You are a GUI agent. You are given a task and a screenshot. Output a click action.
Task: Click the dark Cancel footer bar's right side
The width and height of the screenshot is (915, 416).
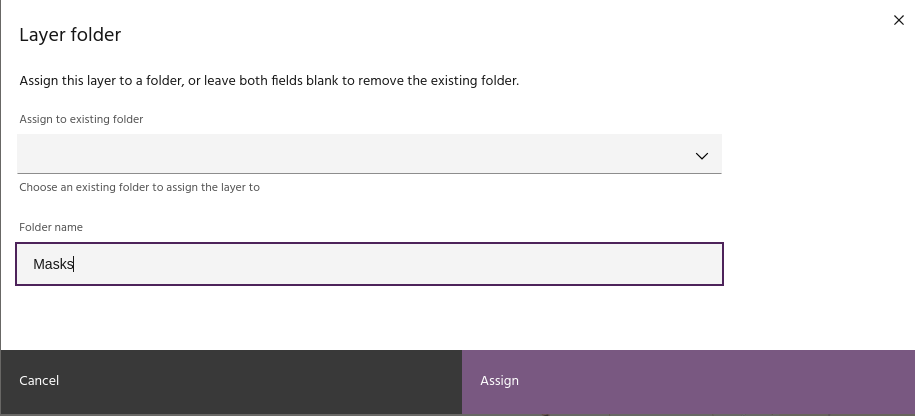pyautogui.click(x=380, y=380)
